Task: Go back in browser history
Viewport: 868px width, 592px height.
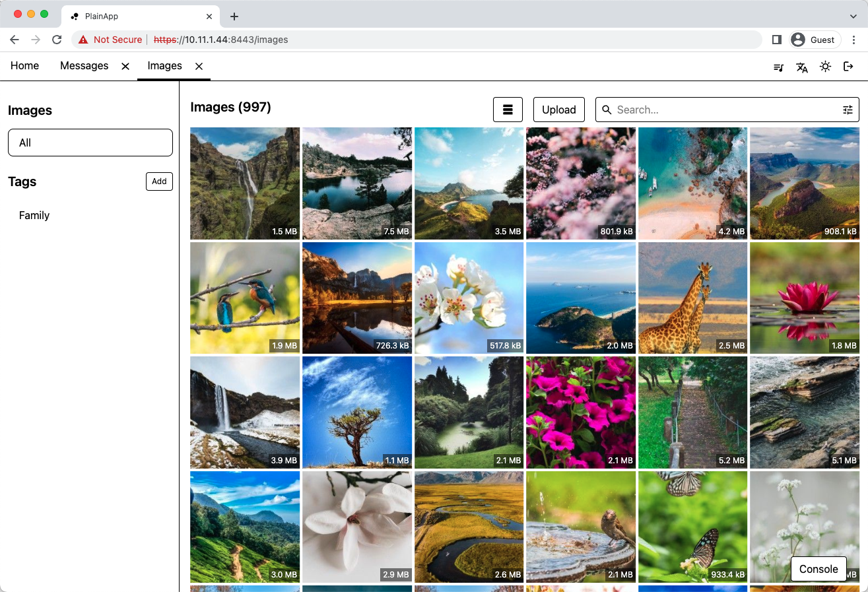Action: pos(15,40)
